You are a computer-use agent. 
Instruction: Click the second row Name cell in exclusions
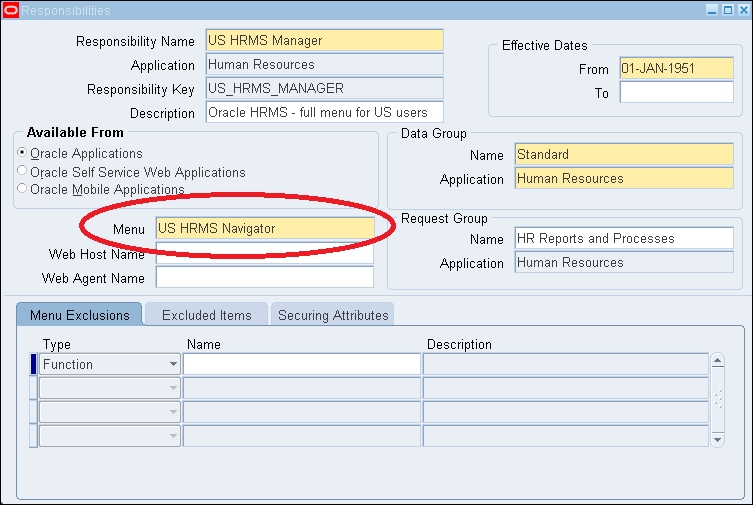click(x=302, y=388)
